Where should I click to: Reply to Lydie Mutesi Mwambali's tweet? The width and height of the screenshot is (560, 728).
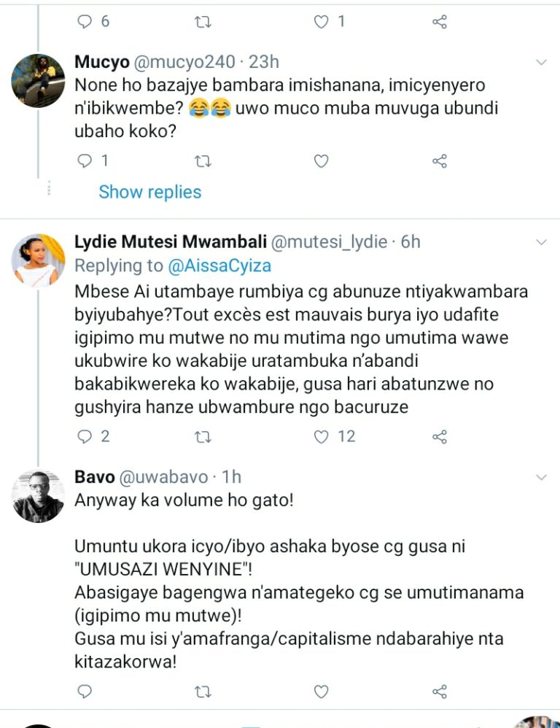pyautogui.click(x=86, y=436)
